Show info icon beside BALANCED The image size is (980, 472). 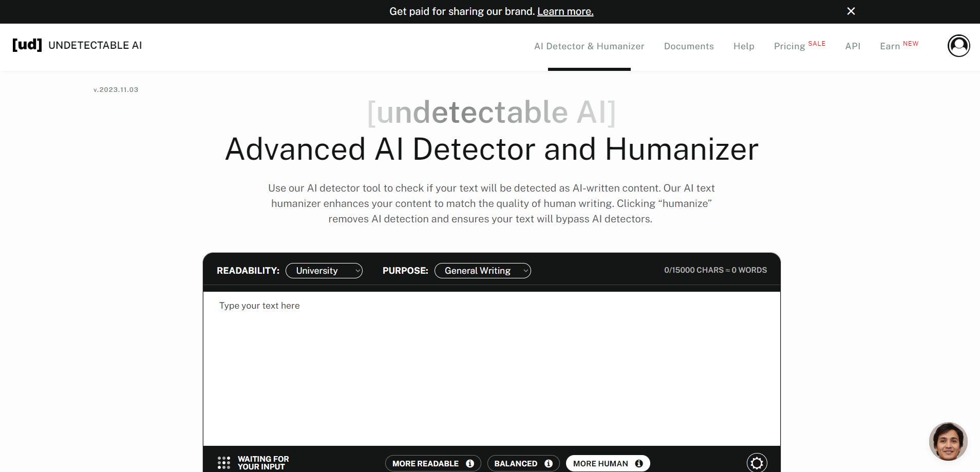549,463
